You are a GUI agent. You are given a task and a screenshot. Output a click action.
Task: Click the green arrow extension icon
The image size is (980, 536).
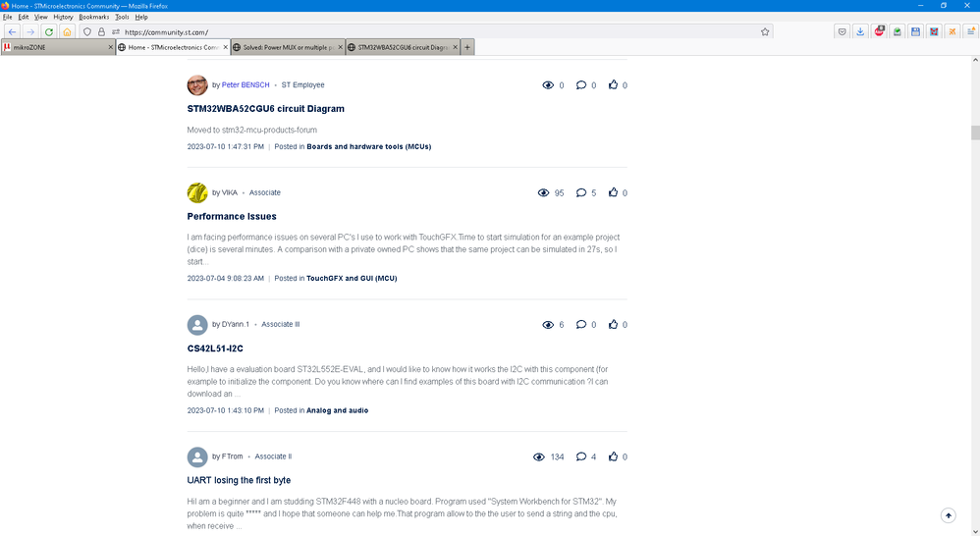(897, 31)
